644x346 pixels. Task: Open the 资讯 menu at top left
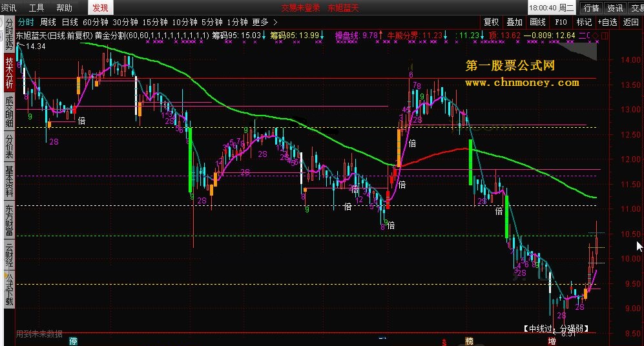pyautogui.click(x=8, y=8)
